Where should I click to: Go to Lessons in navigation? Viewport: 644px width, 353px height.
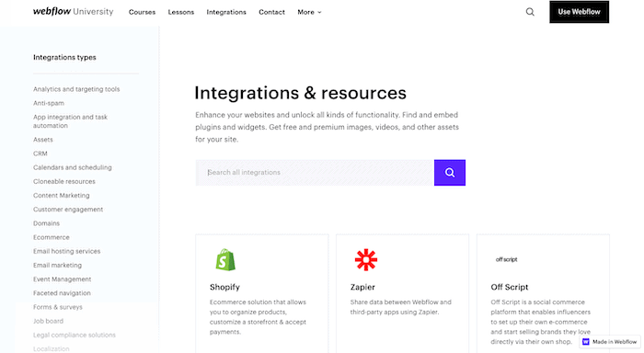pos(180,12)
